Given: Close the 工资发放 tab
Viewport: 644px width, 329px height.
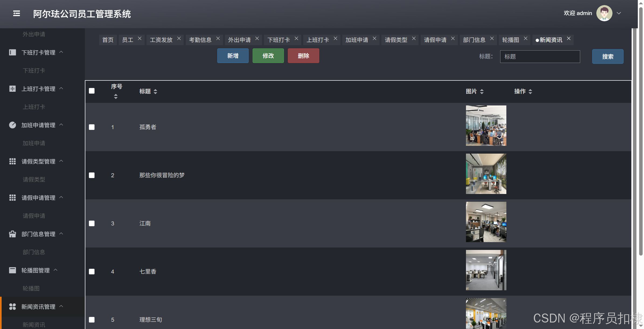Looking at the screenshot, I should [179, 39].
